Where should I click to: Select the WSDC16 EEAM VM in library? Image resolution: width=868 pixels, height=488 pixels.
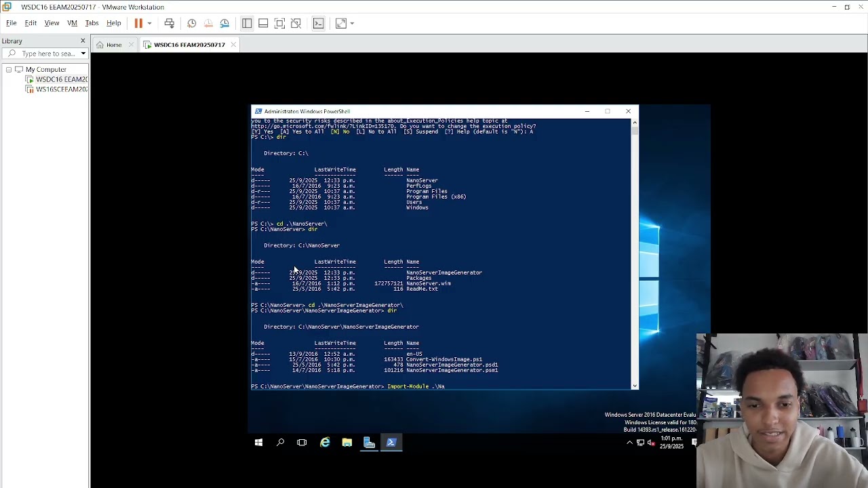click(x=57, y=79)
